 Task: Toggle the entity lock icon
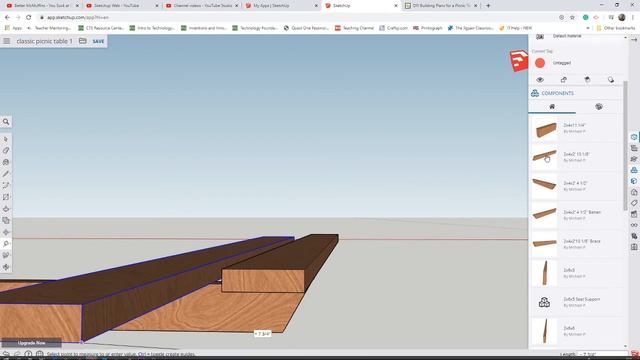564,80
